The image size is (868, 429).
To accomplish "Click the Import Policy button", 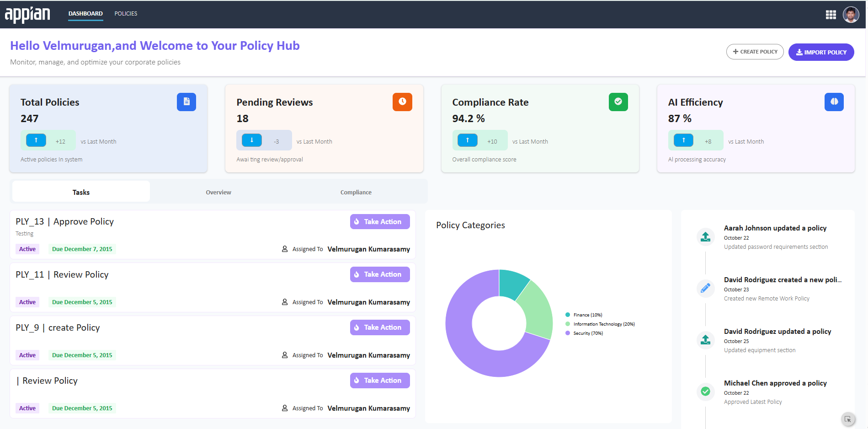I will (x=821, y=52).
